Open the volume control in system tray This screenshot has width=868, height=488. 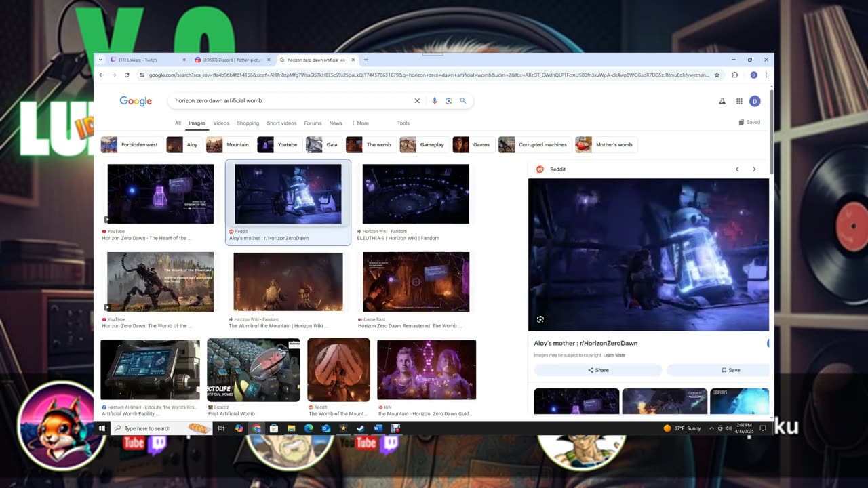[728, 428]
